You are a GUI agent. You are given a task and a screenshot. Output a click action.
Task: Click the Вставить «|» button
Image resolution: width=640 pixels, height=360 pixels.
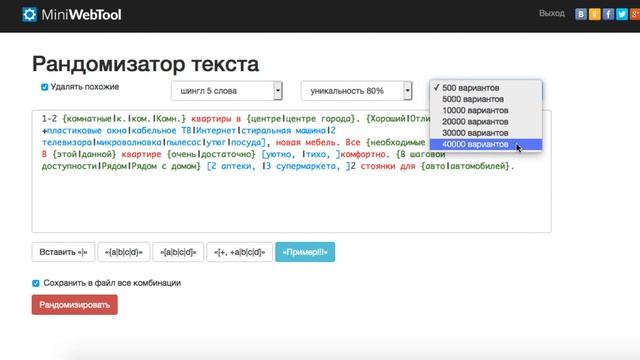tap(63, 252)
